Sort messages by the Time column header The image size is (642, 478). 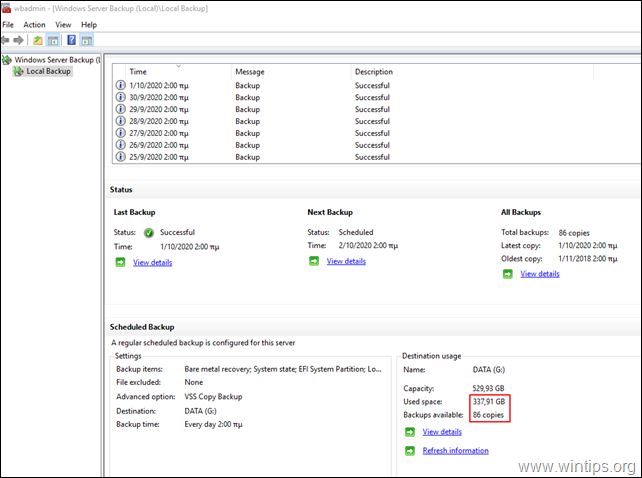138,72
